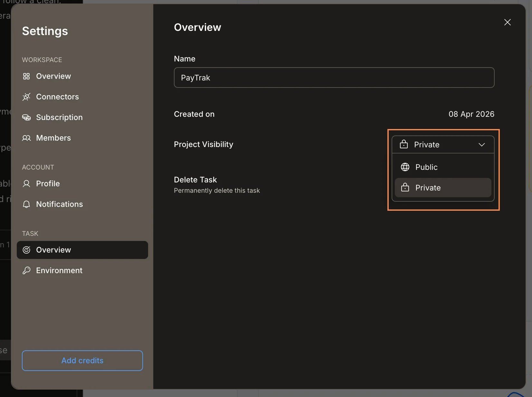The width and height of the screenshot is (532, 397).
Task: Select the Public visibility option
Action: (443, 167)
